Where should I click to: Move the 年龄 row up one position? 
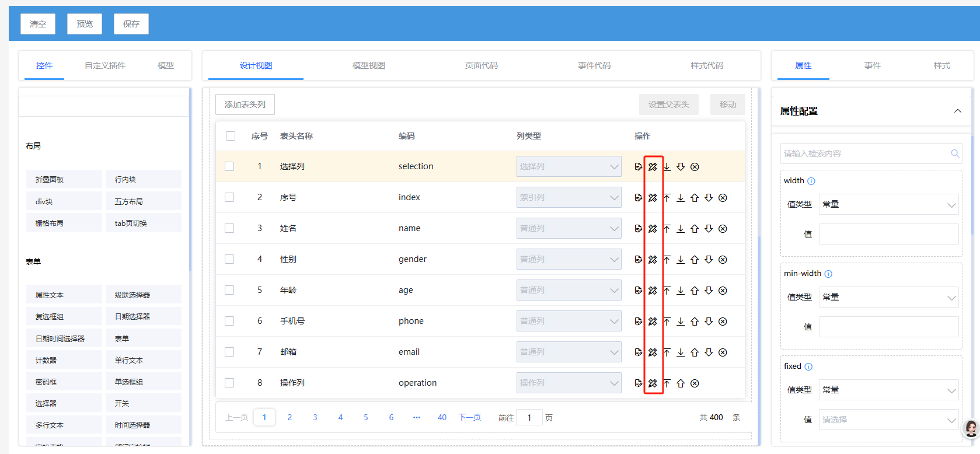pos(695,291)
